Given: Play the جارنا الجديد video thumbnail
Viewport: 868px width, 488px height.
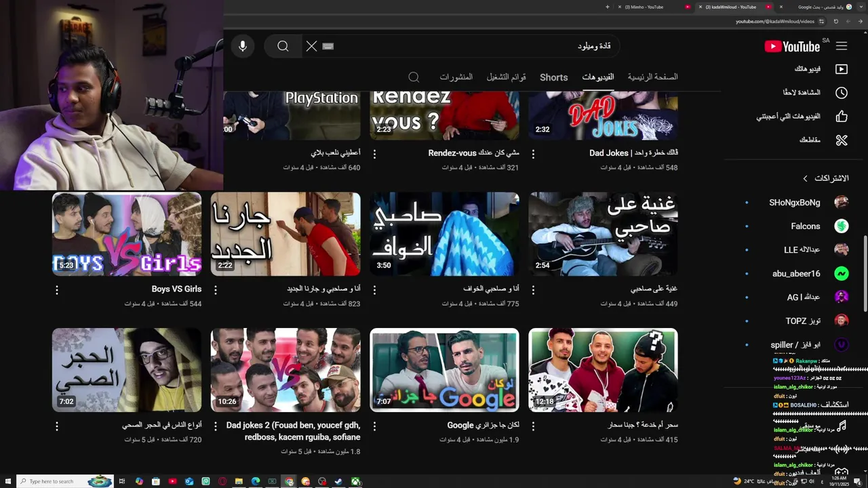Looking at the screenshot, I should (x=285, y=234).
